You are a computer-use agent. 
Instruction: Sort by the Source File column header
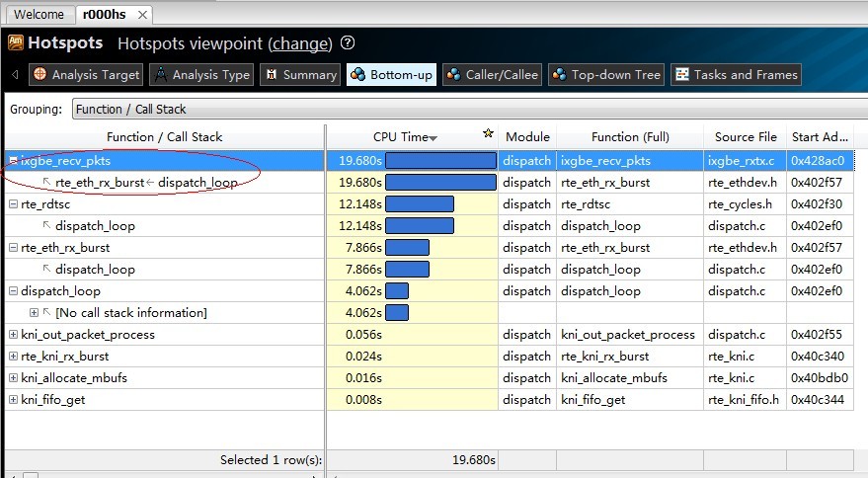coord(746,137)
